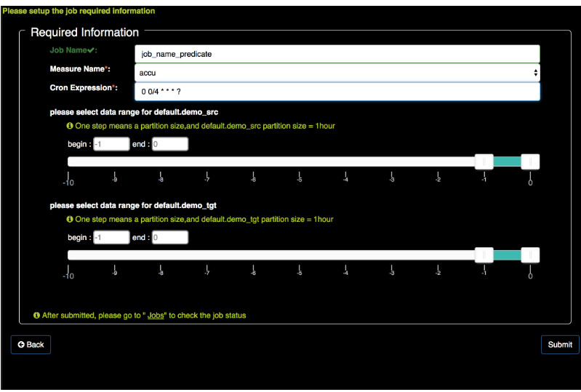581x392 pixels.
Task: Click the Cron Expression input field
Action: (337, 92)
